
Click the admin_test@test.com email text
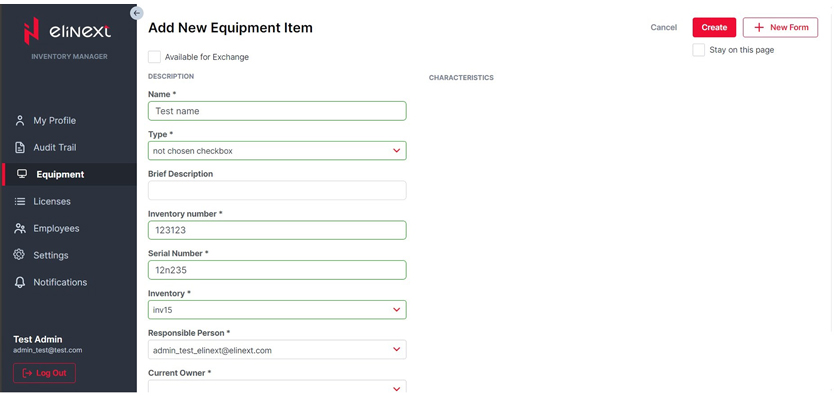47,350
